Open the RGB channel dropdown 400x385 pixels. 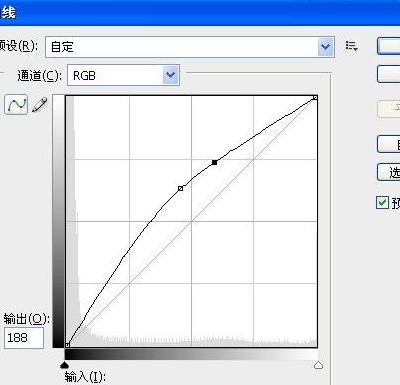[x=123, y=75]
